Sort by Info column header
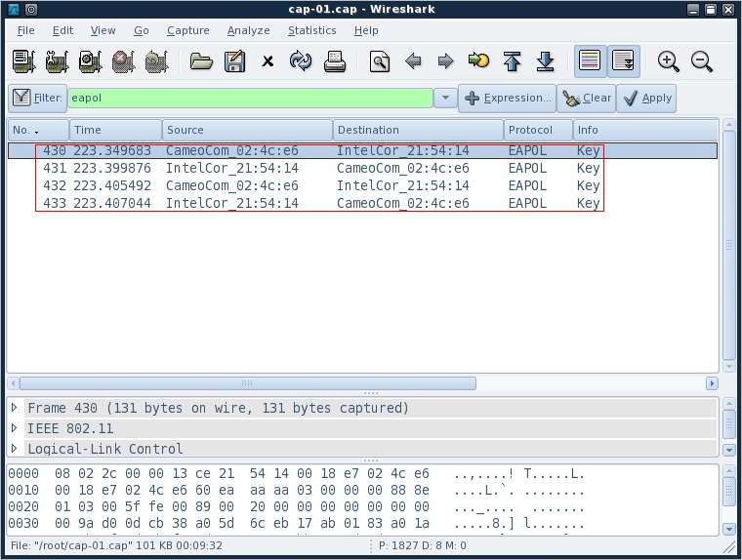Image resolution: width=742 pixels, height=560 pixels. (645, 130)
